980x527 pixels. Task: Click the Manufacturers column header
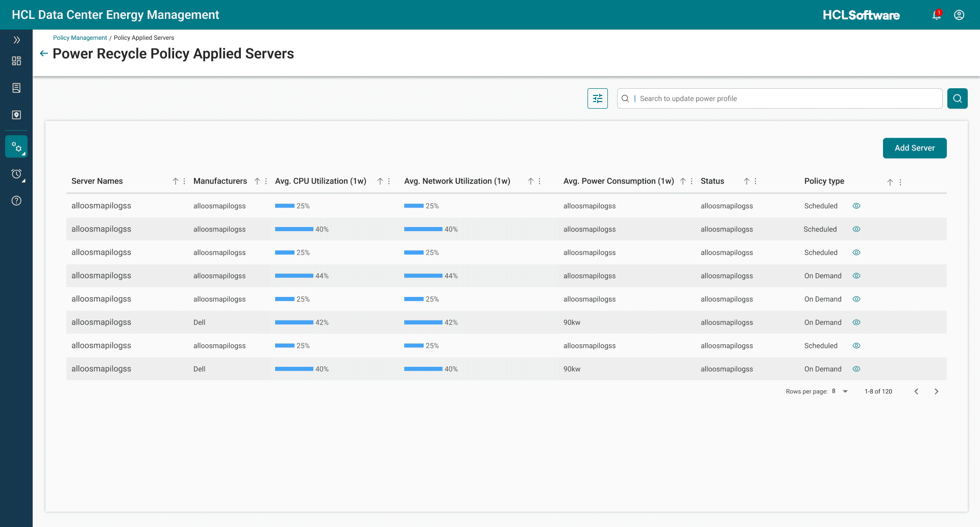click(220, 181)
